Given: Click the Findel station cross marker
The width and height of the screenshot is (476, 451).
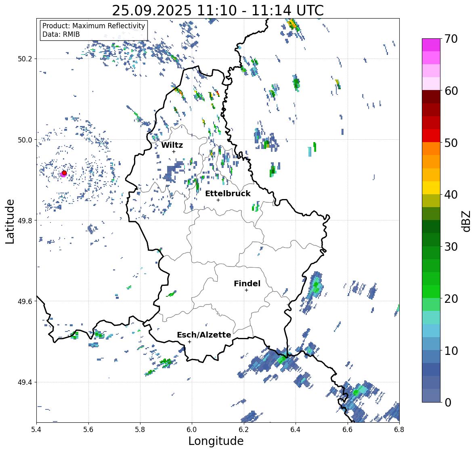Looking at the screenshot, I should (x=247, y=290).
